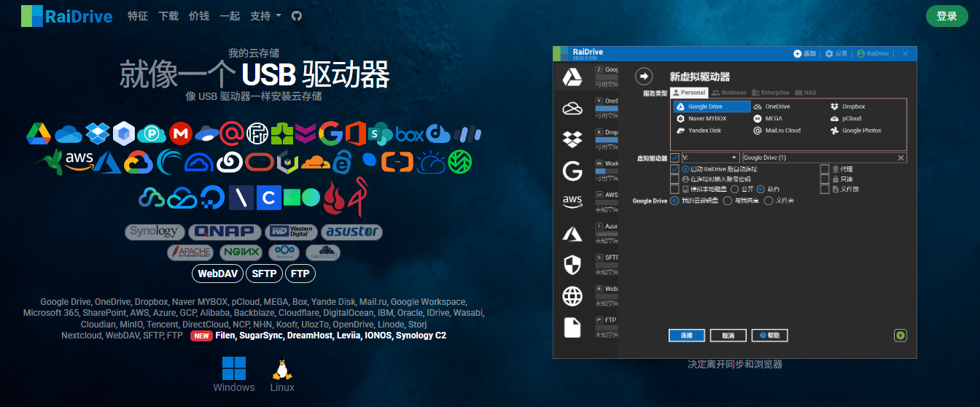
Task: Click the Google Cloud logo in the grid
Action: coord(137,162)
